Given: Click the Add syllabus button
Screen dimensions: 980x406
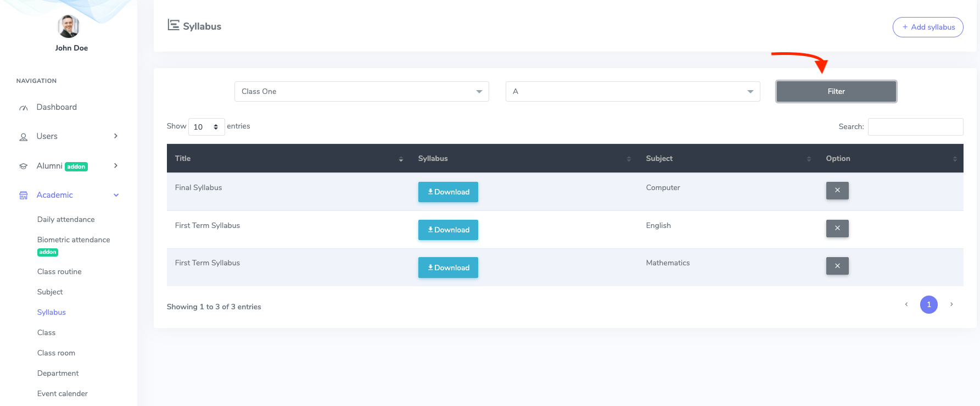Looking at the screenshot, I should 927,27.
